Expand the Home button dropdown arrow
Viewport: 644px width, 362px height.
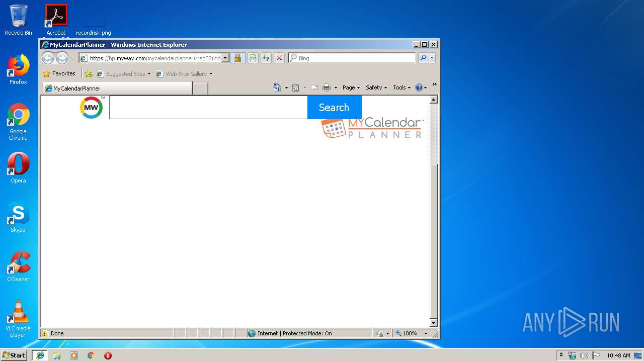pyautogui.click(x=286, y=87)
